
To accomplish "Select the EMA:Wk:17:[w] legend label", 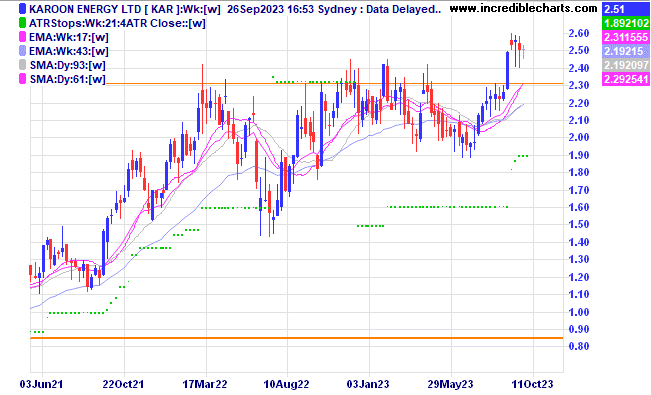I will pyautogui.click(x=69, y=37).
